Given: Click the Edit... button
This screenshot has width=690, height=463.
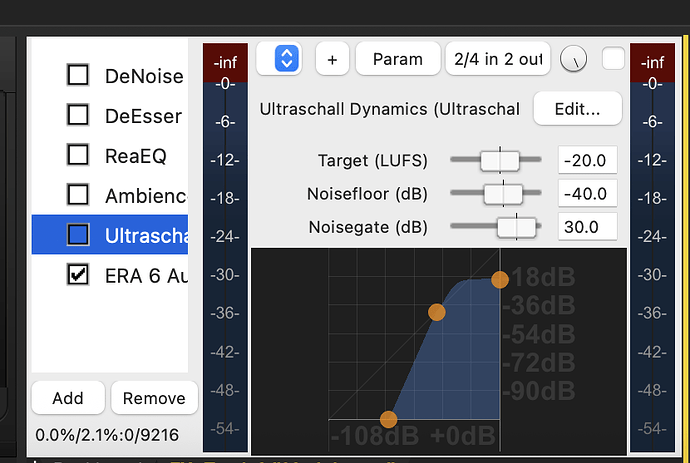Looking at the screenshot, I should pyautogui.click(x=577, y=109).
